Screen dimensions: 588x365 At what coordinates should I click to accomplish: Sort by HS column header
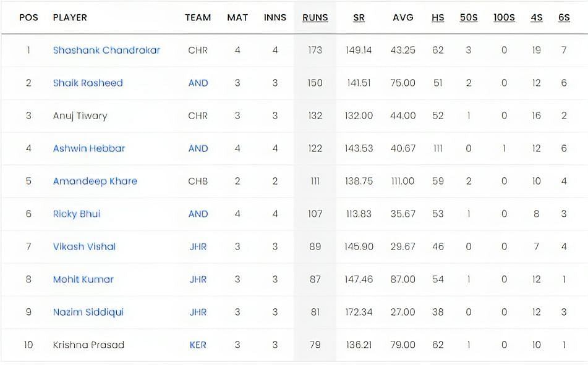[438, 18]
